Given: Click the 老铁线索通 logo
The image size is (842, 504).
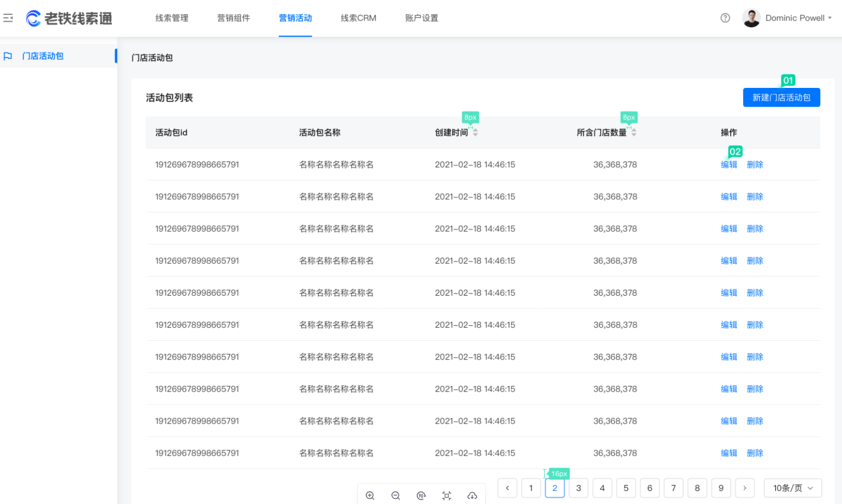Looking at the screenshot, I should click(69, 18).
